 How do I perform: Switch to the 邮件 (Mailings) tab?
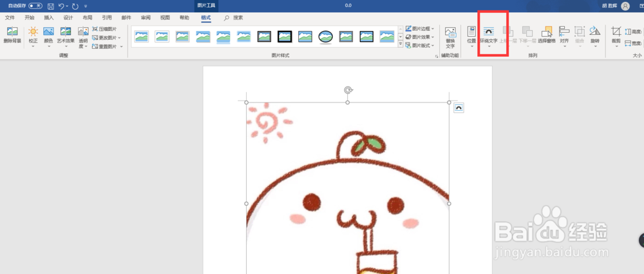pyautogui.click(x=126, y=17)
